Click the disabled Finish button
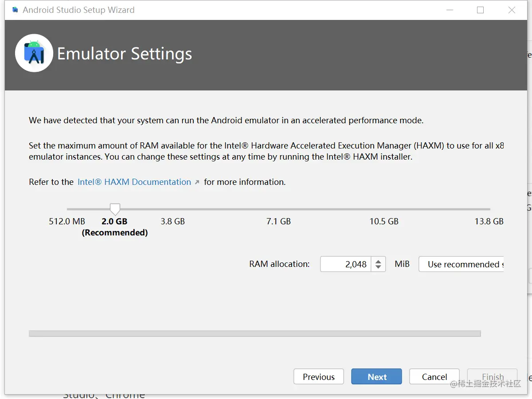The height and width of the screenshot is (399, 532). [493, 377]
